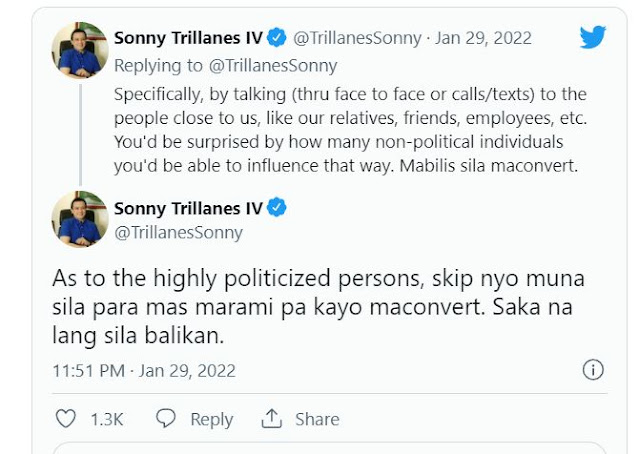Click the share upload icon
Screen dimensions: 639x454
tap(269, 419)
